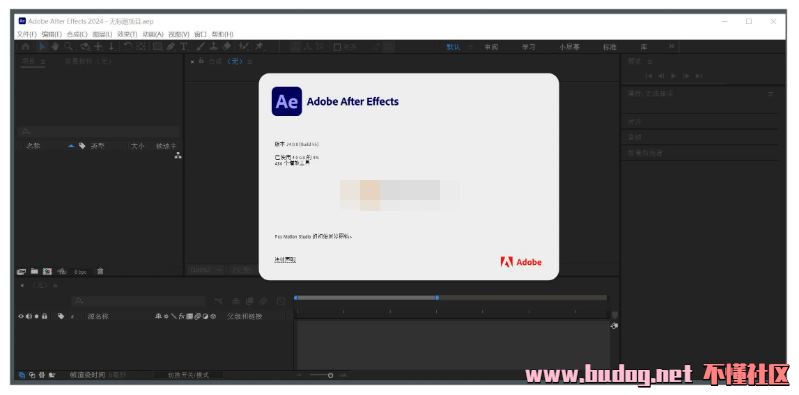Toggle the video eye column switch
This screenshot has width=799, height=395.
coord(21,317)
